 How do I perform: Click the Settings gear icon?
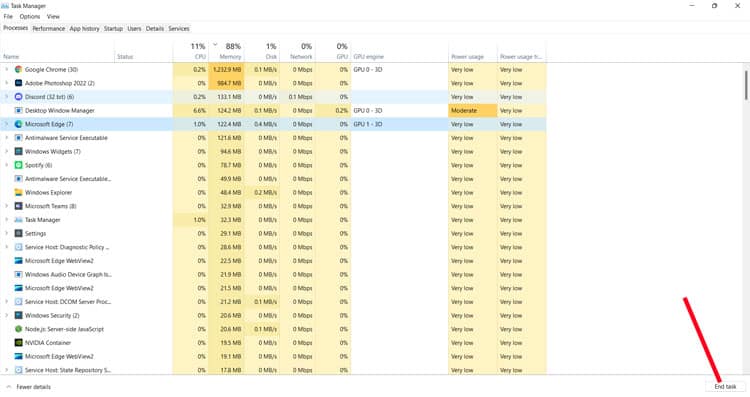[18, 233]
